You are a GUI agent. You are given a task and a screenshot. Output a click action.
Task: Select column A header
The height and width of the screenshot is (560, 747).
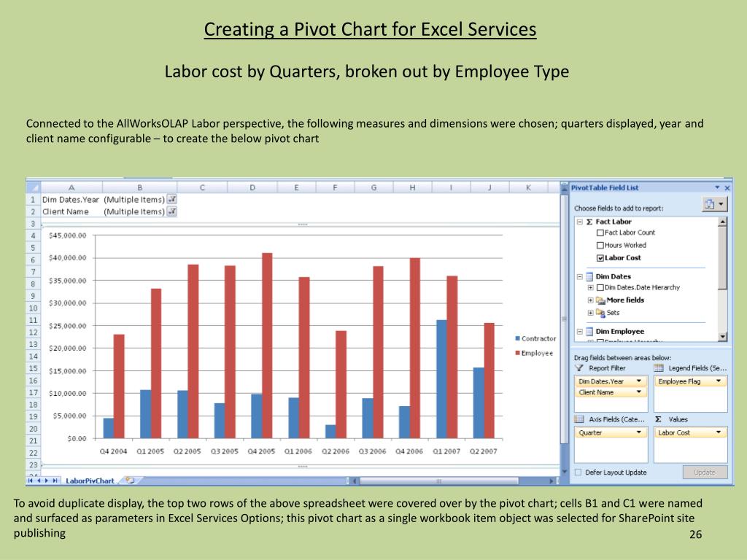pyautogui.click(x=71, y=187)
